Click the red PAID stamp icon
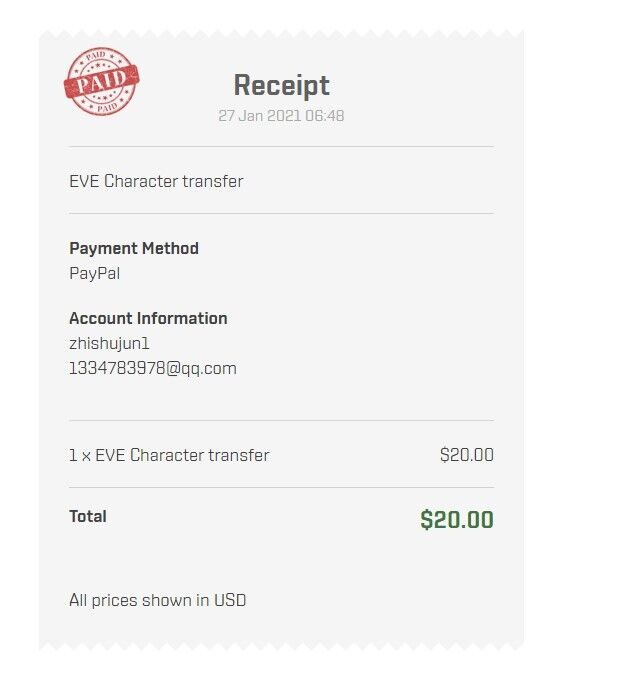Screen dimensions: 621x689 (x=102, y=81)
